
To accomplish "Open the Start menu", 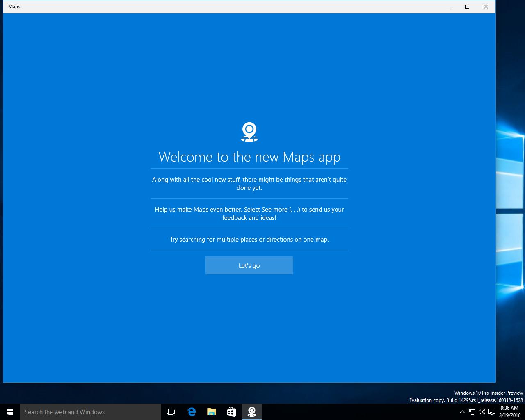I will click(x=10, y=412).
